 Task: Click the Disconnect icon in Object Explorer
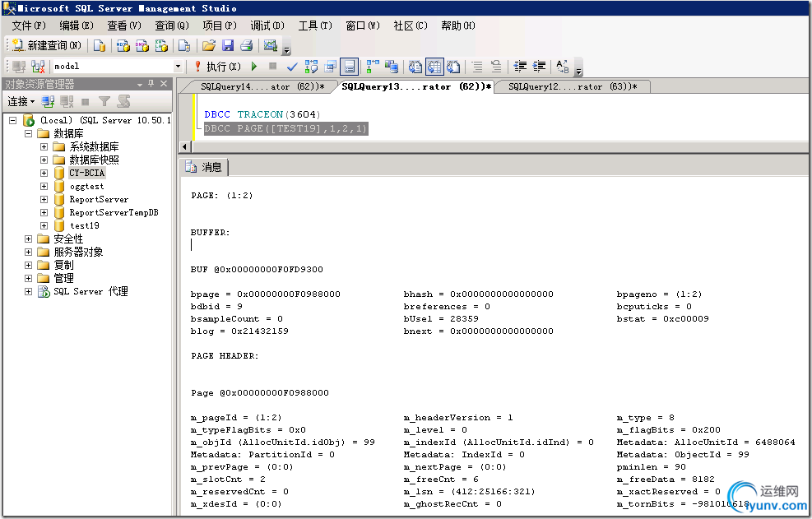click(67, 101)
